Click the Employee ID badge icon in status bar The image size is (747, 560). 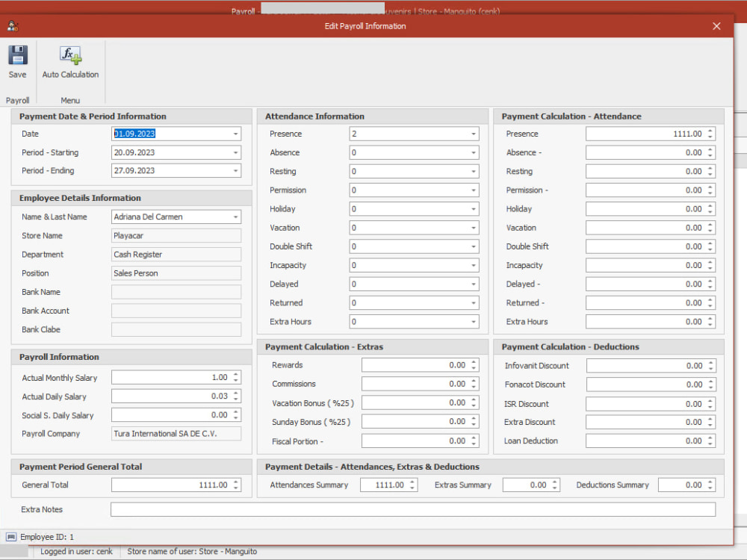pyautogui.click(x=13, y=536)
